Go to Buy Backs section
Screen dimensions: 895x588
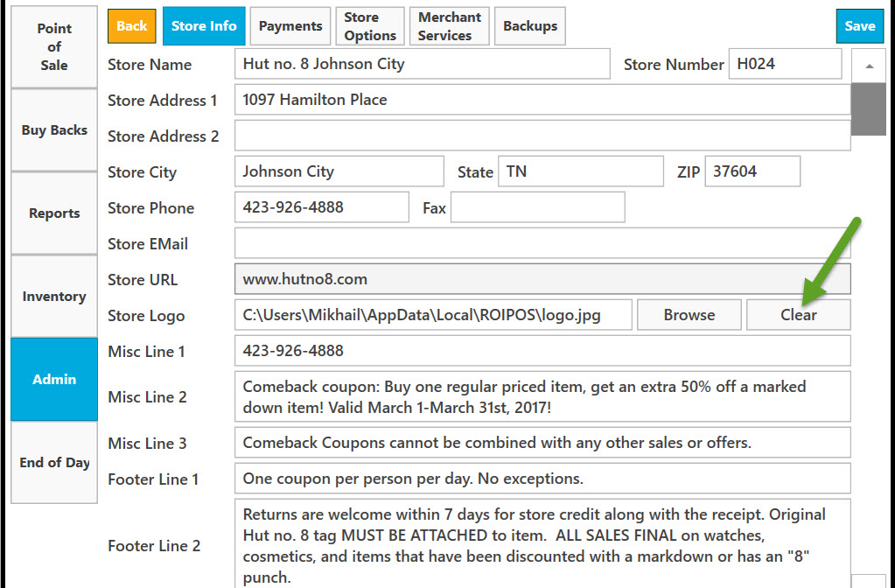54,130
